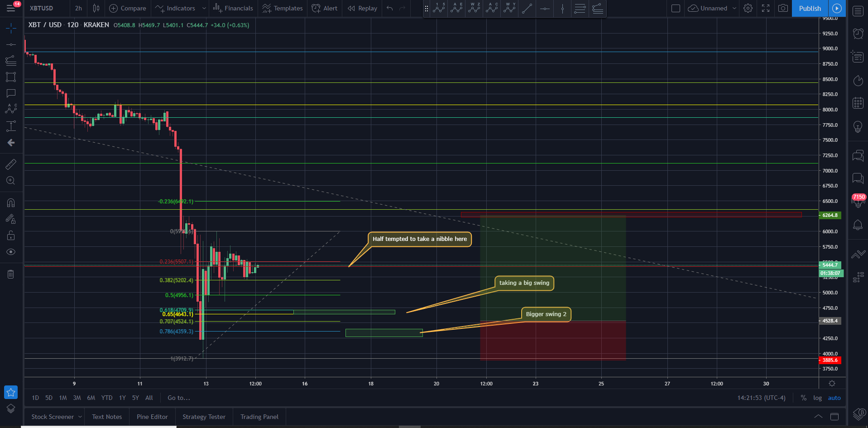This screenshot has height=428, width=868.
Task: Maximize the bottom panel
Action: (834, 417)
